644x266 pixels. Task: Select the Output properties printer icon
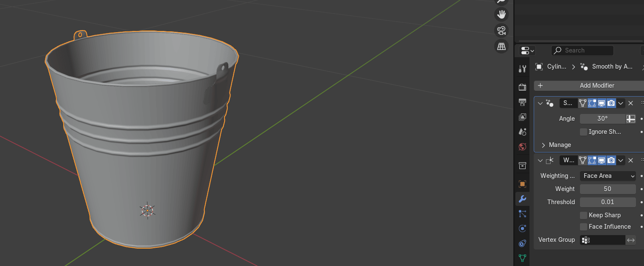click(x=523, y=102)
